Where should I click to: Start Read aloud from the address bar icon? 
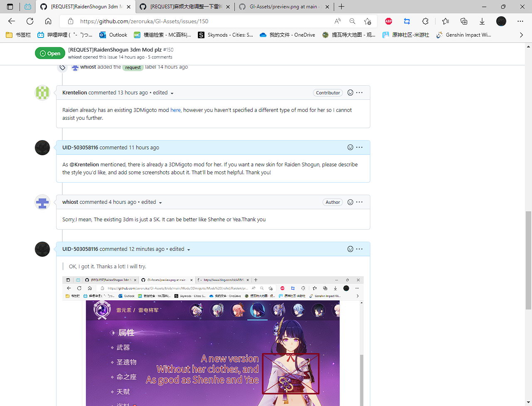coord(337,21)
